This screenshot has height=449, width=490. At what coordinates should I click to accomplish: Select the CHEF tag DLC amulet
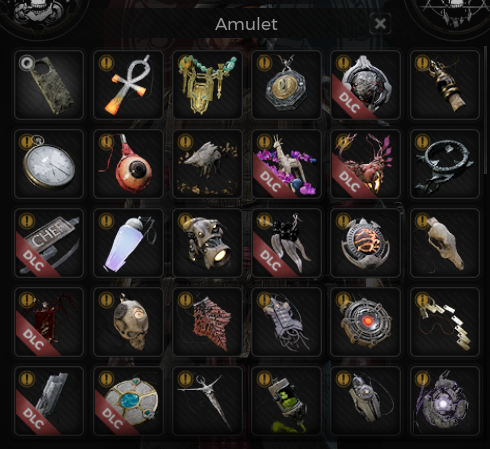49,243
